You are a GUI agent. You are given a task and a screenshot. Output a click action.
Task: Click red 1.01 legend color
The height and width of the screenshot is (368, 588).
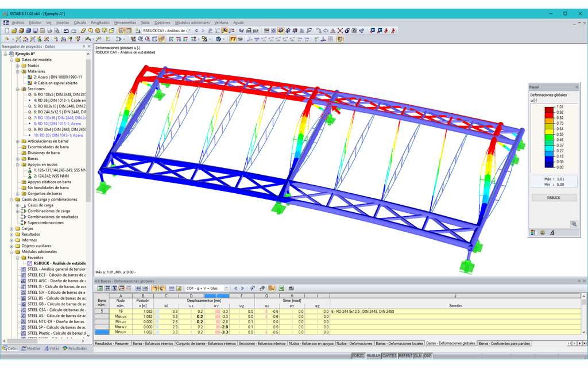[549, 109]
